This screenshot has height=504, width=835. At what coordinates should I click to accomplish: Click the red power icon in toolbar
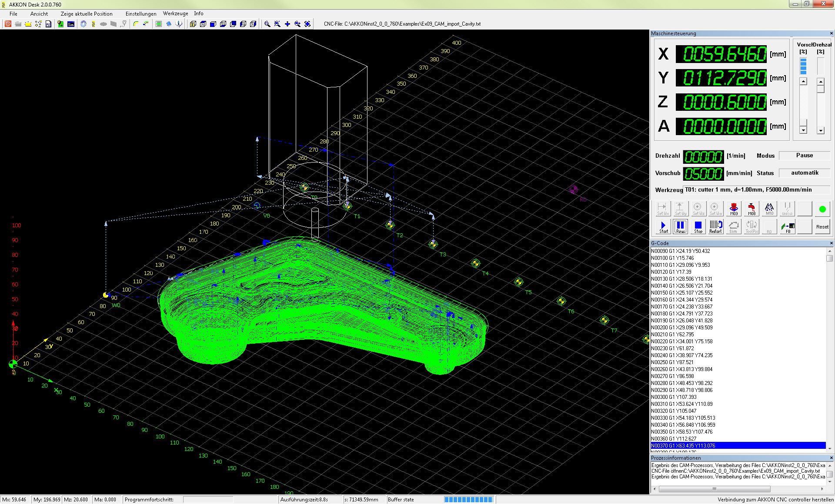(8, 24)
